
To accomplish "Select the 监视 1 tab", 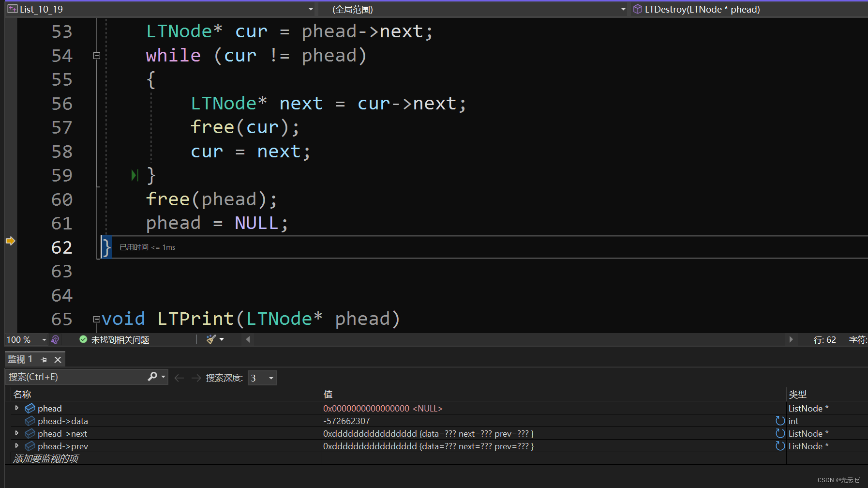I will (x=20, y=359).
